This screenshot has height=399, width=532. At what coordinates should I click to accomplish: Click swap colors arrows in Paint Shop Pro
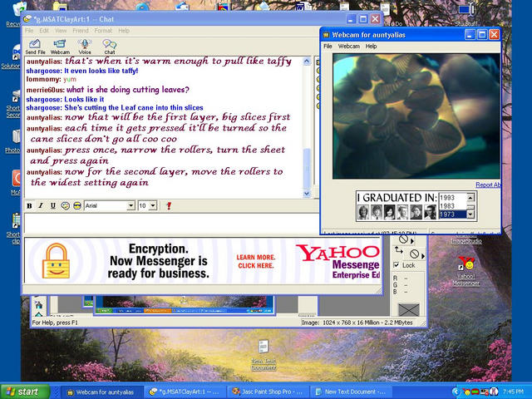pyautogui.click(x=399, y=250)
